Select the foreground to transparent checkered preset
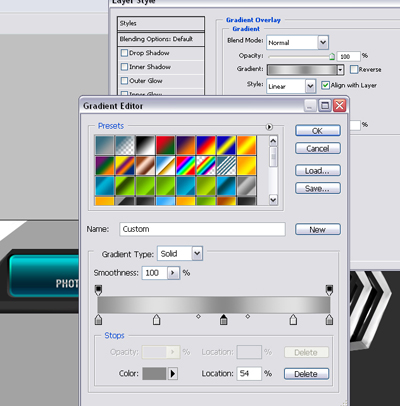 click(125, 145)
